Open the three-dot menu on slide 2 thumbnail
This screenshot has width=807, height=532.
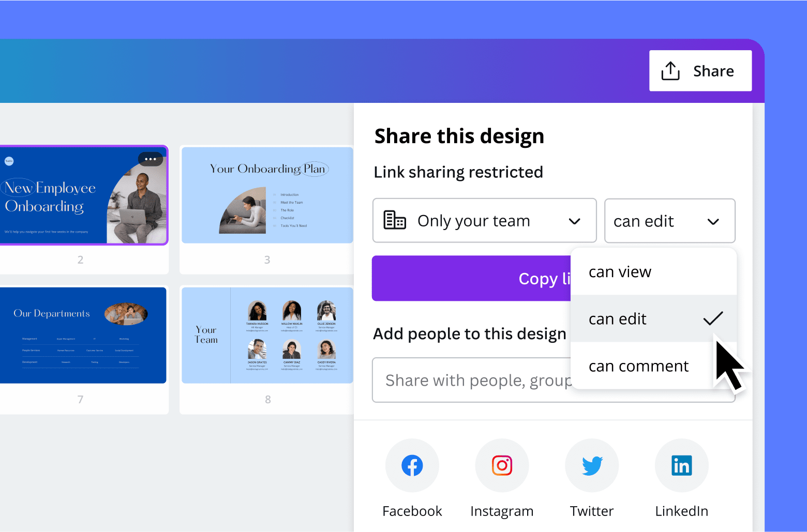tap(151, 159)
